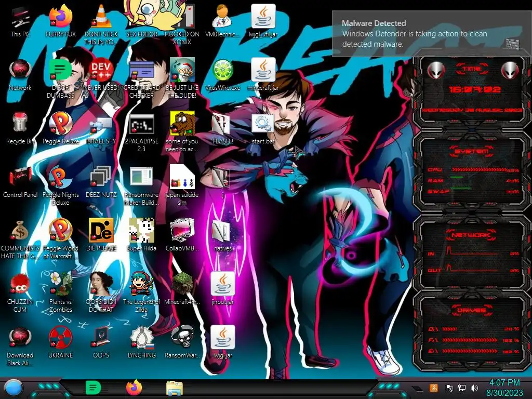The image size is (532, 399).
Task: Select the lwjgl_util.jar file
Action: coord(263,21)
